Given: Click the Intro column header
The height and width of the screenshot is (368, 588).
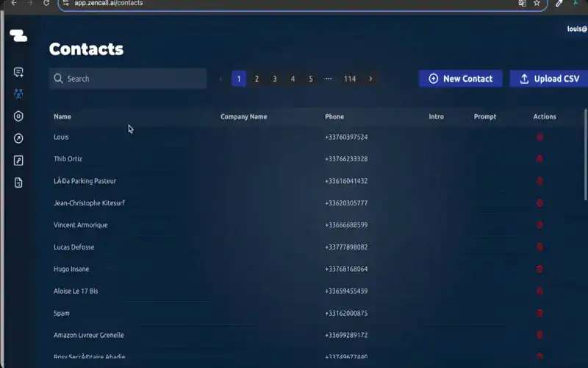Looking at the screenshot, I should click(436, 116).
